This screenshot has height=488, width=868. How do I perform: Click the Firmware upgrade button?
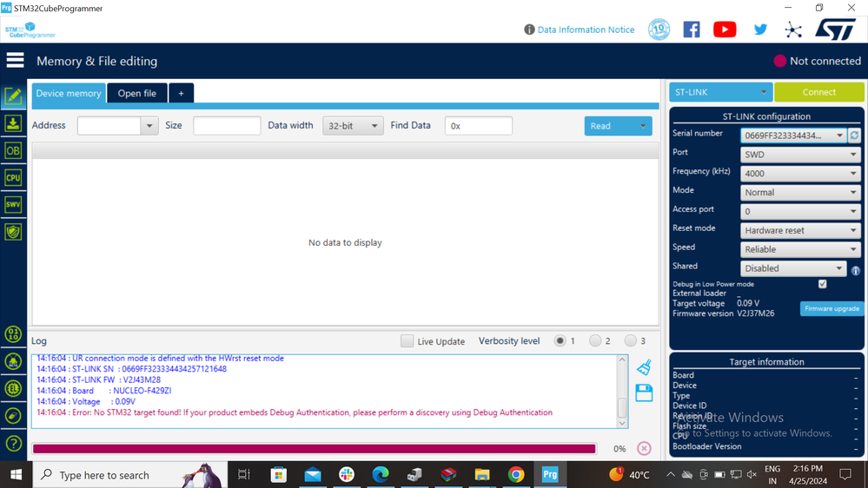tap(832, 309)
